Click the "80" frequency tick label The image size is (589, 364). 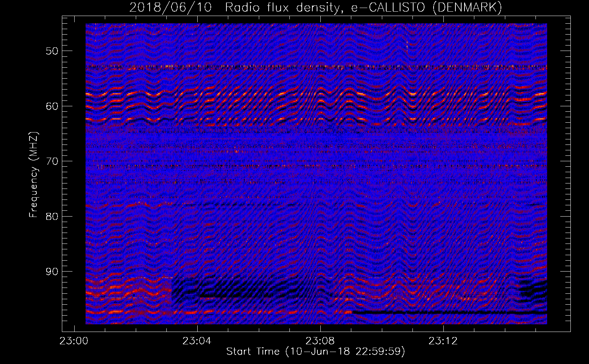[x=52, y=217]
